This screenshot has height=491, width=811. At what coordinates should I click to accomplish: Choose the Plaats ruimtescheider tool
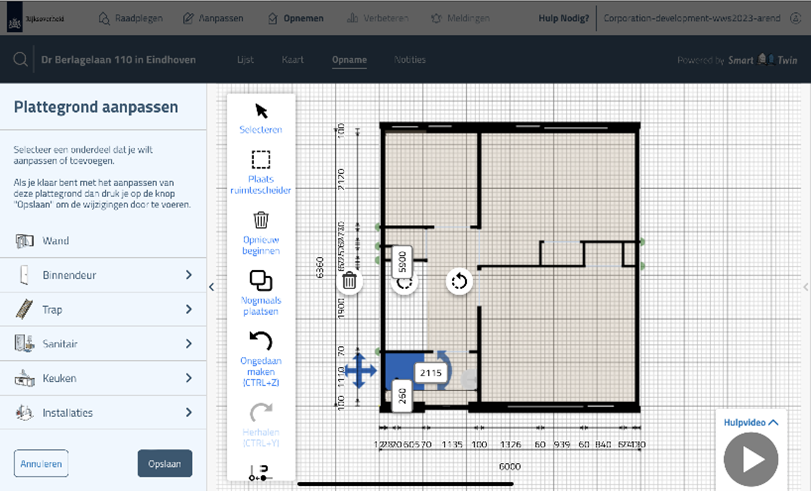261,161
